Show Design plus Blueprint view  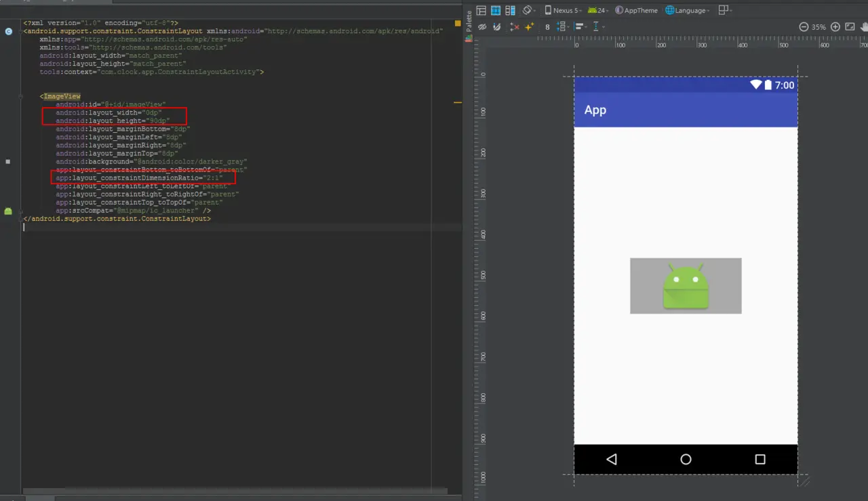510,10
